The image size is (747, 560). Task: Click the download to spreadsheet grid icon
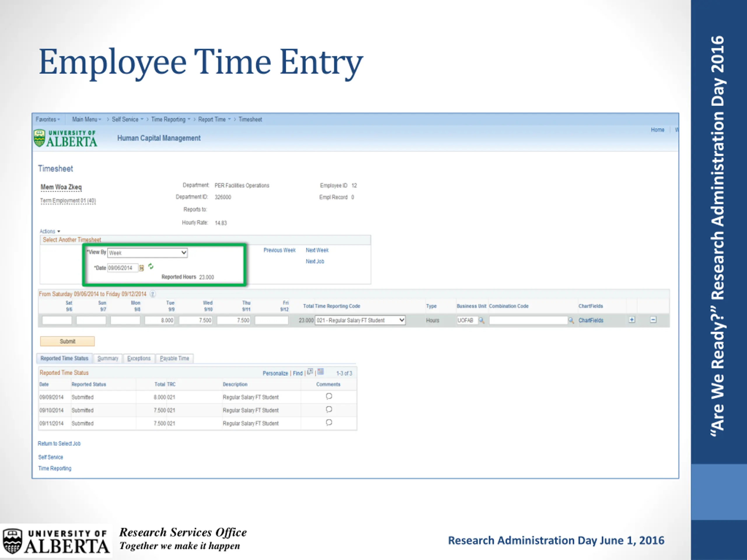pos(320,372)
